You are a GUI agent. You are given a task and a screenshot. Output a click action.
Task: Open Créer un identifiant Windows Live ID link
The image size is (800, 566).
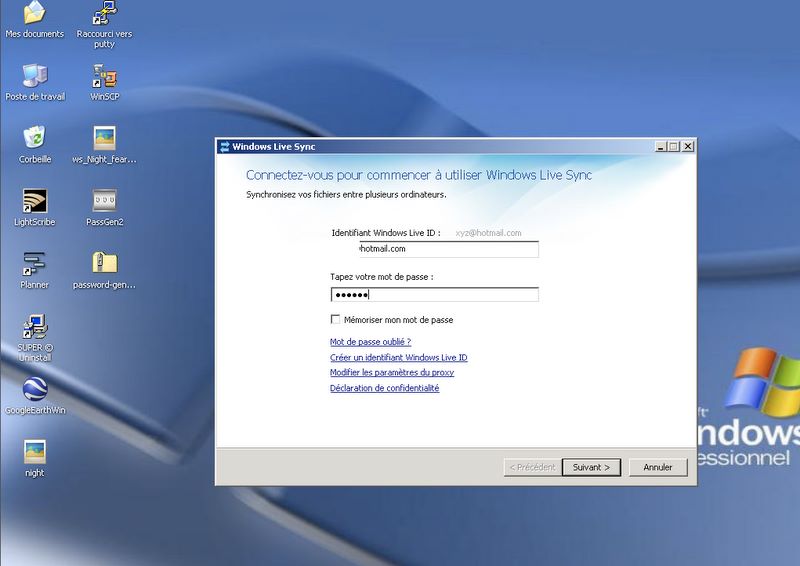[398, 357]
